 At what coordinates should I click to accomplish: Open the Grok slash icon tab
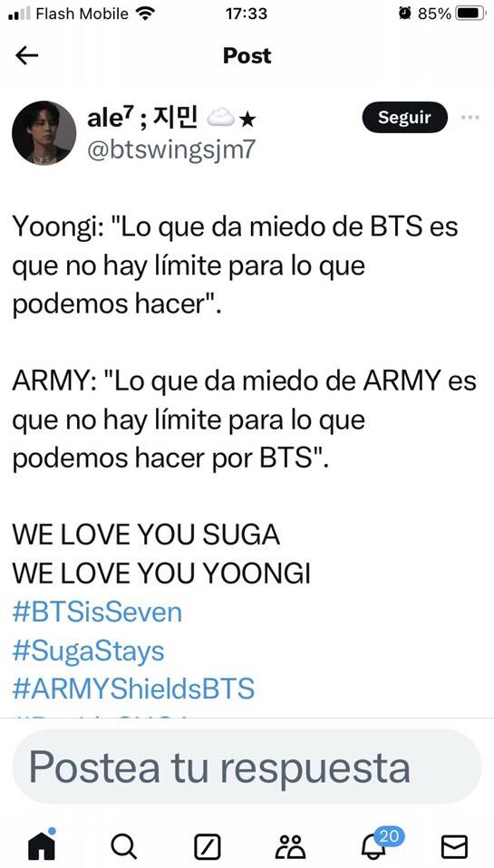208,847
